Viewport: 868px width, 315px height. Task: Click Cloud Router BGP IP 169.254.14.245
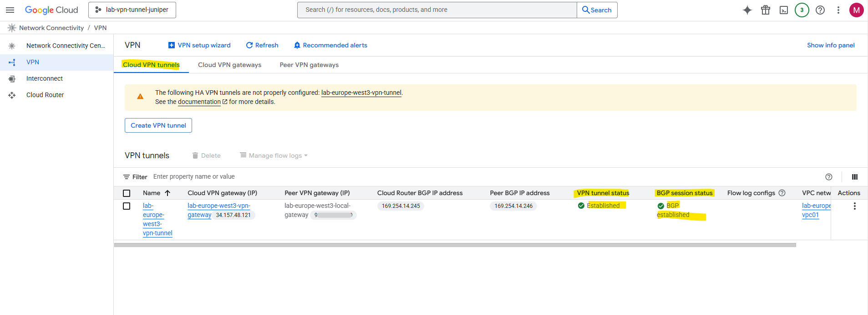(x=401, y=206)
